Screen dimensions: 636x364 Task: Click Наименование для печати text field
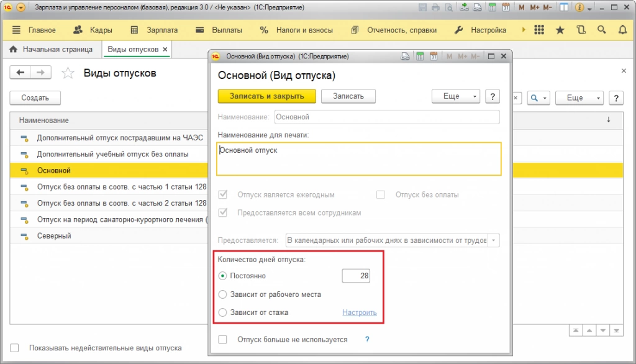click(359, 158)
